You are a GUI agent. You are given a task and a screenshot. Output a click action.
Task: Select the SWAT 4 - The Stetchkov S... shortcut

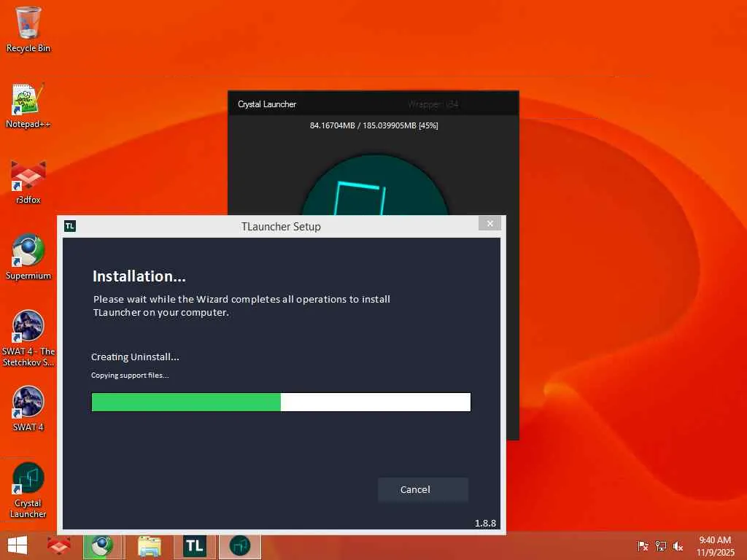point(28,338)
